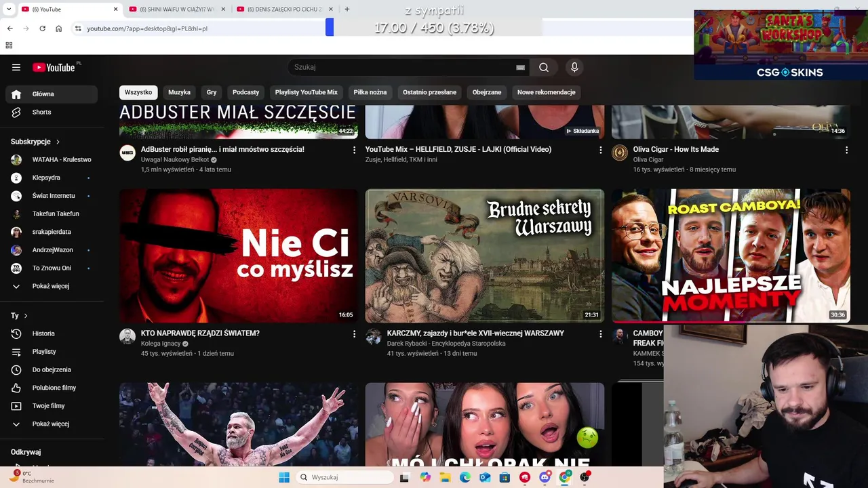Open Polubione filmy liked videos
Viewport: 868px width, 488px height.
pyautogui.click(x=52, y=388)
